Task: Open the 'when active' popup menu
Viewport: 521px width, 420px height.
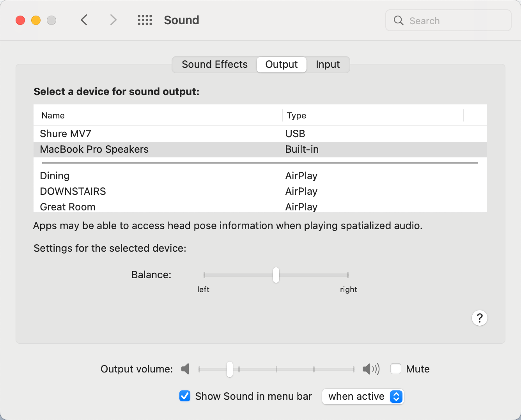Action: [x=363, y=397]
